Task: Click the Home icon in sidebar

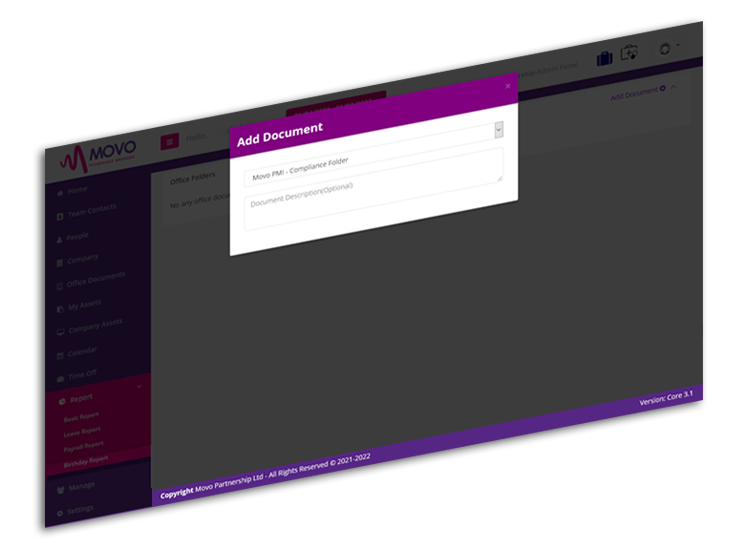Action: 60,193
